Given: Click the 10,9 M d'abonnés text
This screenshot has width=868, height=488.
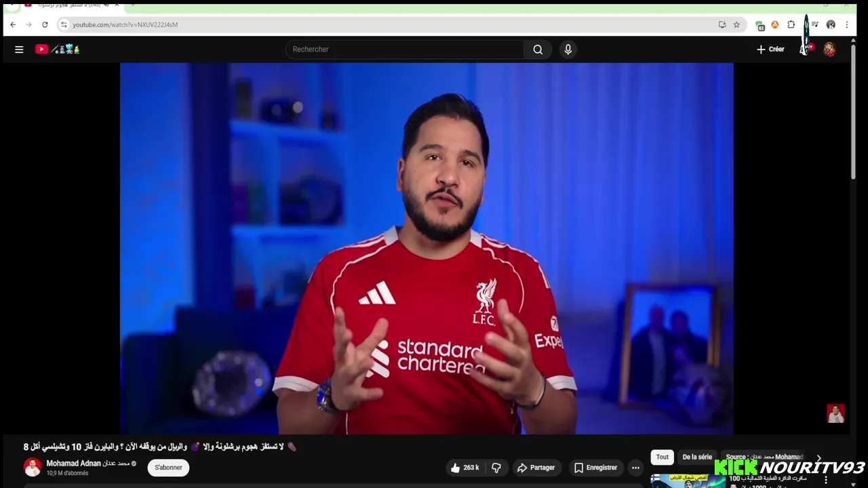Looking at the screenshot, I should pyautogui.click(x=67, y=473).
